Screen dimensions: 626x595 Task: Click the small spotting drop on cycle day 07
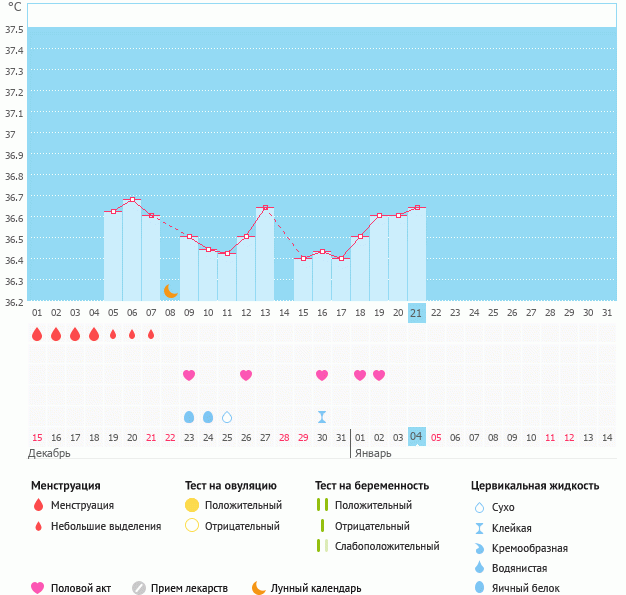[x=151, y=335]
